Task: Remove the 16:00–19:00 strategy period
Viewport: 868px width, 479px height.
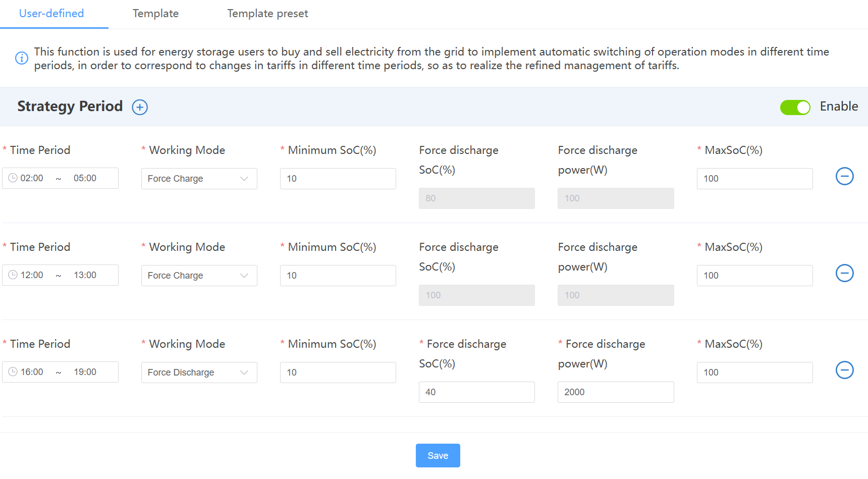Action: coord(844,370)
